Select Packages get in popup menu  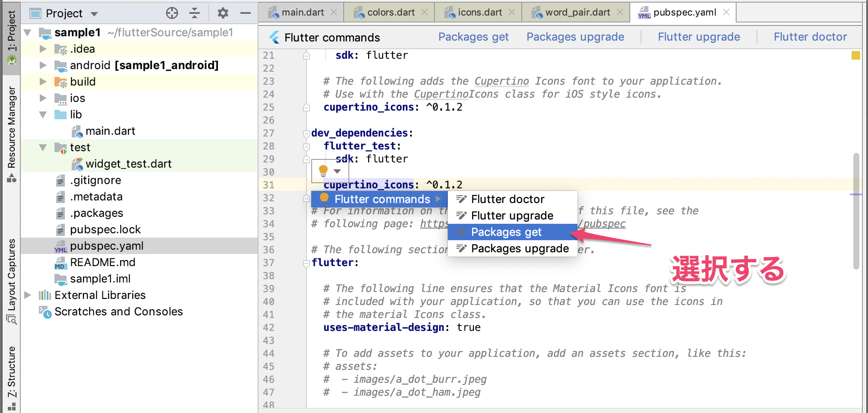[x=506, y=232]
